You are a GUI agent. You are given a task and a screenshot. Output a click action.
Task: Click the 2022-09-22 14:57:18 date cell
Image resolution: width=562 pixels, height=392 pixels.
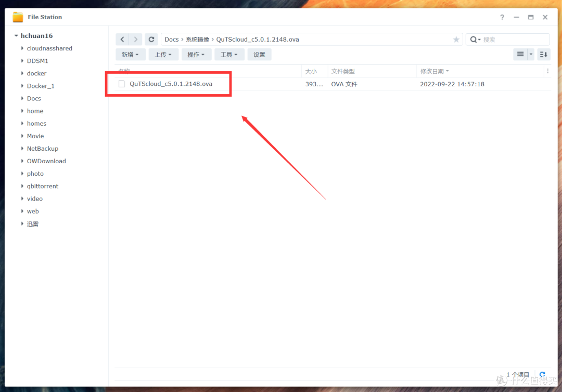(x=452, y=84)
